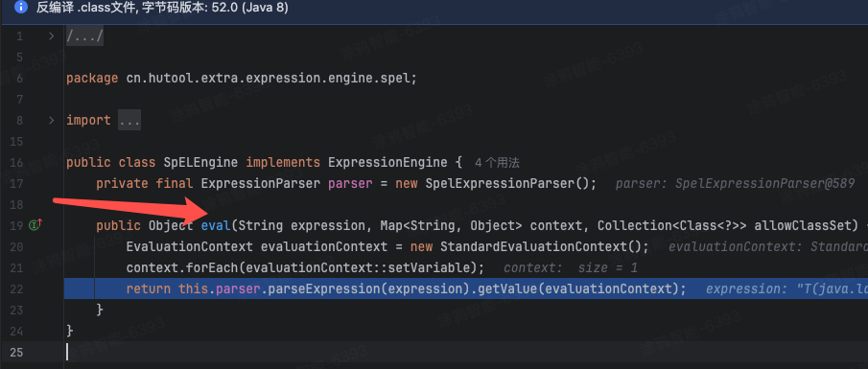Click the collapsed import ... placeholder
868x369 pixels.
click(129, 120)
